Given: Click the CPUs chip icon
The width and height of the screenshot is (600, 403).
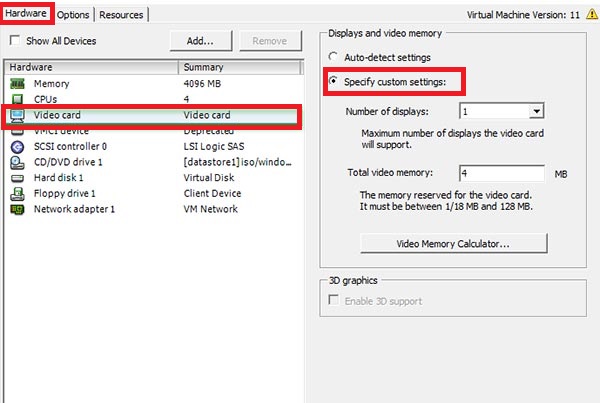Looking at the screenshot, I should [x=17, y=99].
